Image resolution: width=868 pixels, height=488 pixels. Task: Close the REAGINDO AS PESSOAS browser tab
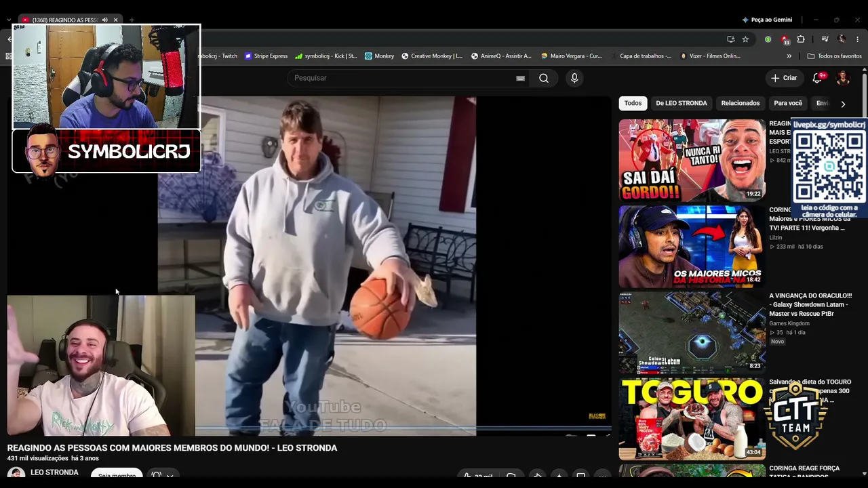point(115,20)
